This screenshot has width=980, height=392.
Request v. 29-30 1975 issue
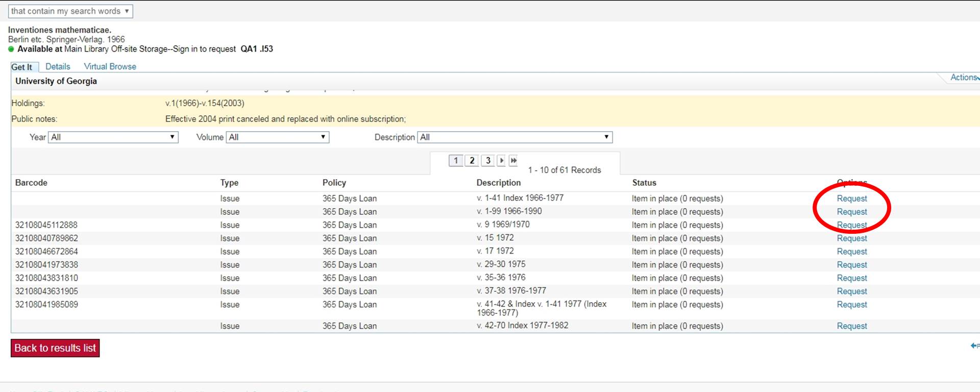pyautogui.click(x=851, y=265)
